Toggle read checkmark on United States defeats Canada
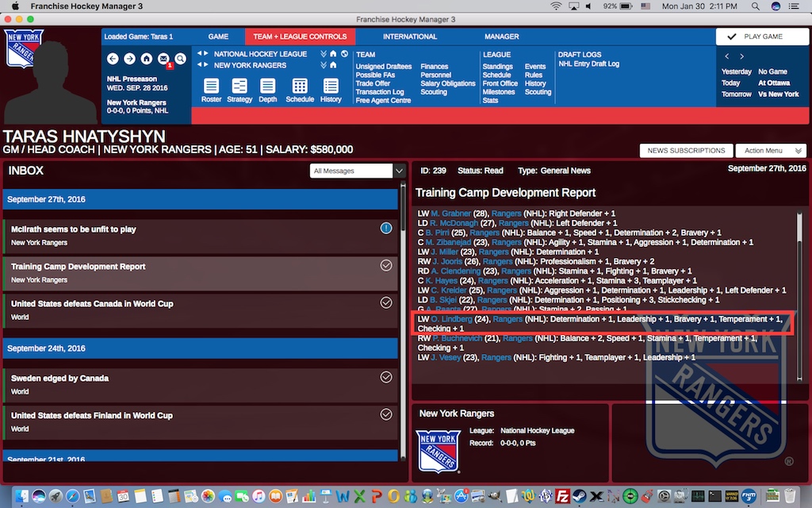Viewport: 812px width, 508px height. [386, 302]
